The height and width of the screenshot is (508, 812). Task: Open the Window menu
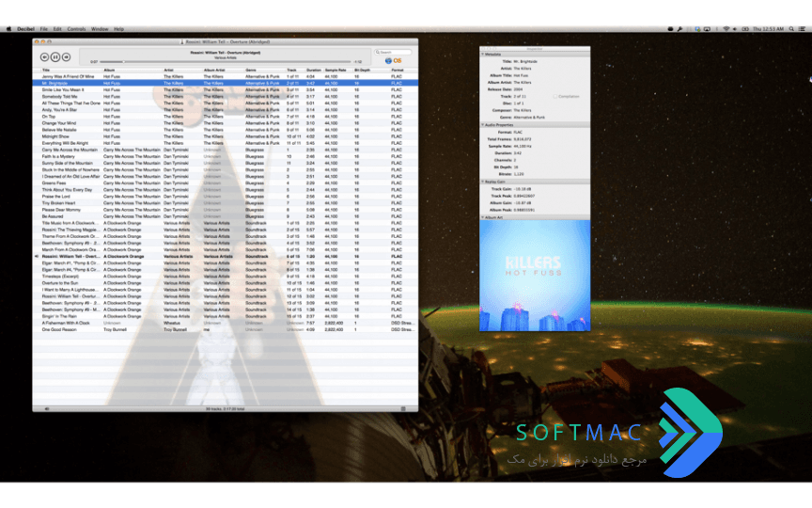[x=100, y=29]
